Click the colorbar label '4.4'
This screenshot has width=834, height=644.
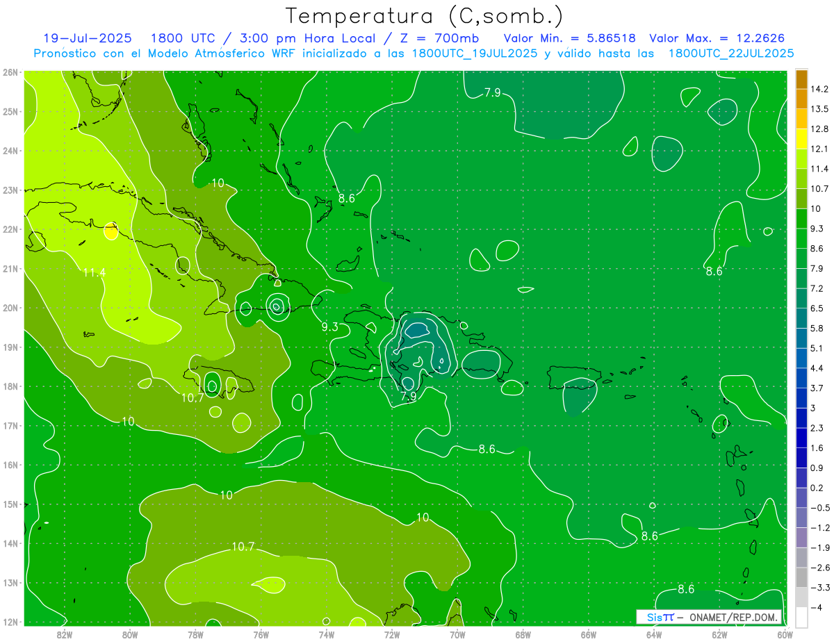point(817,368)
